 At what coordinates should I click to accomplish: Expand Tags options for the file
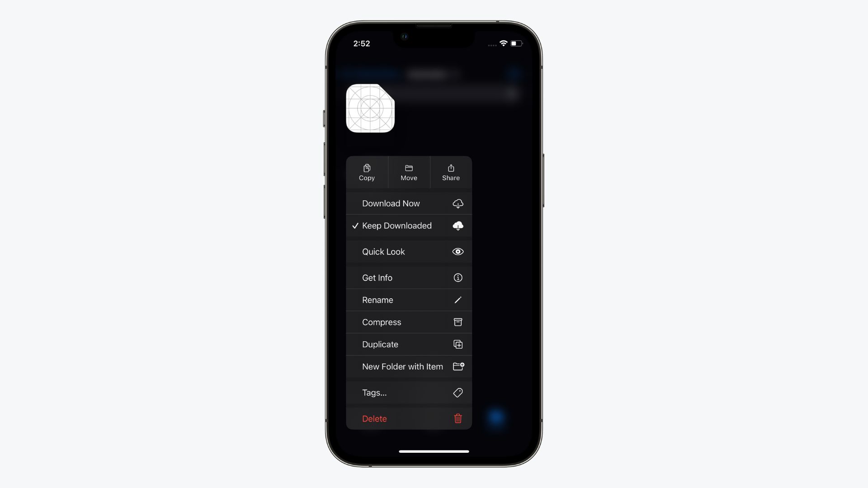coord(408,393)
